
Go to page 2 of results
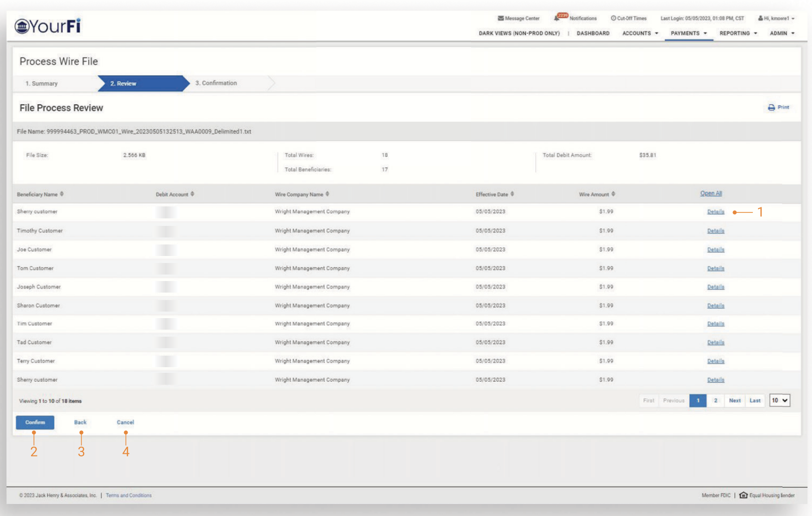(715, 400)
